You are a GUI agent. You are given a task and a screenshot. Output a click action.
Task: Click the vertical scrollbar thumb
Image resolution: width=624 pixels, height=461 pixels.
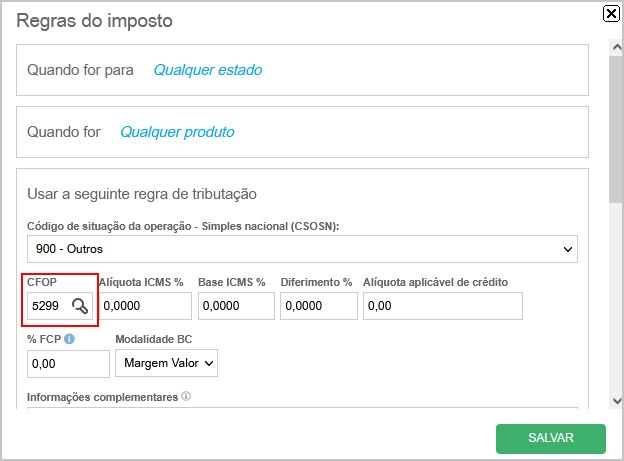pos(616,129)
